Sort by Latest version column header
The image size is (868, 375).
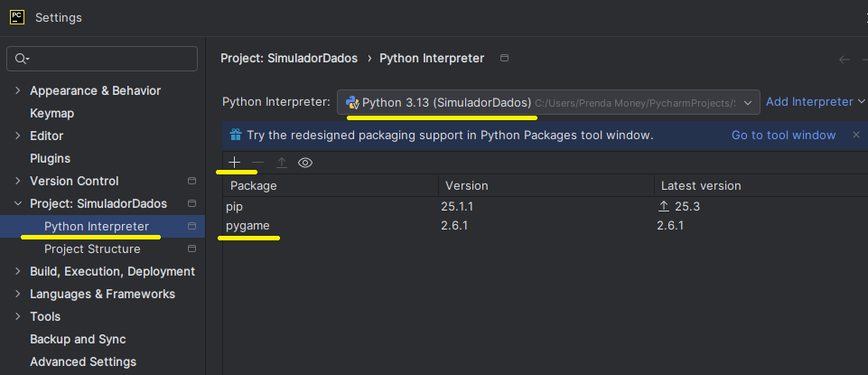click(761, 185)
